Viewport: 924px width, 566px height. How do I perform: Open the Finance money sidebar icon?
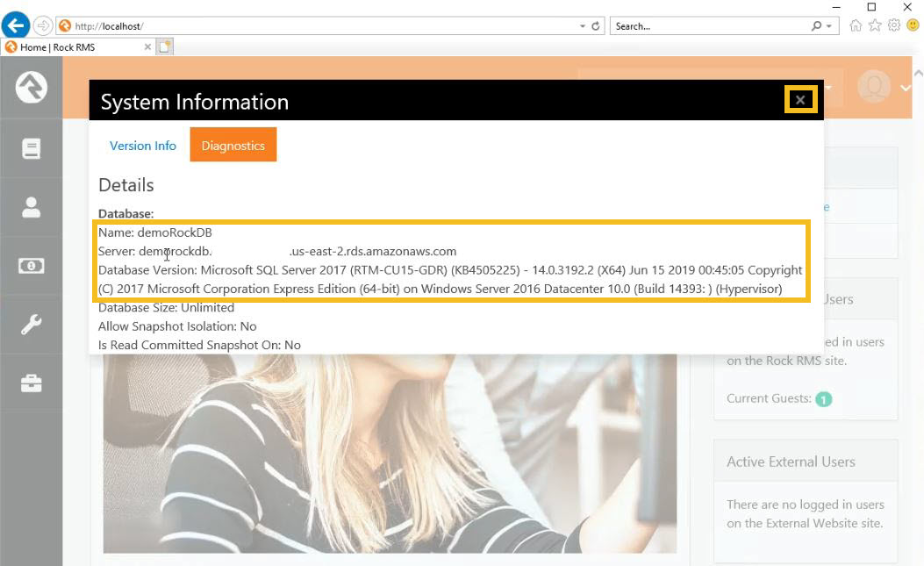pos(32,266)
